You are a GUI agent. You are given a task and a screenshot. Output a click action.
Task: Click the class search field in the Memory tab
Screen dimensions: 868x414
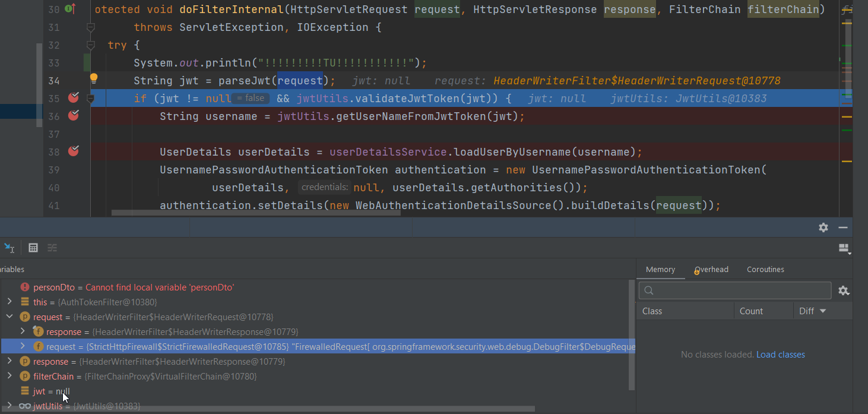(x=735, y=290)
